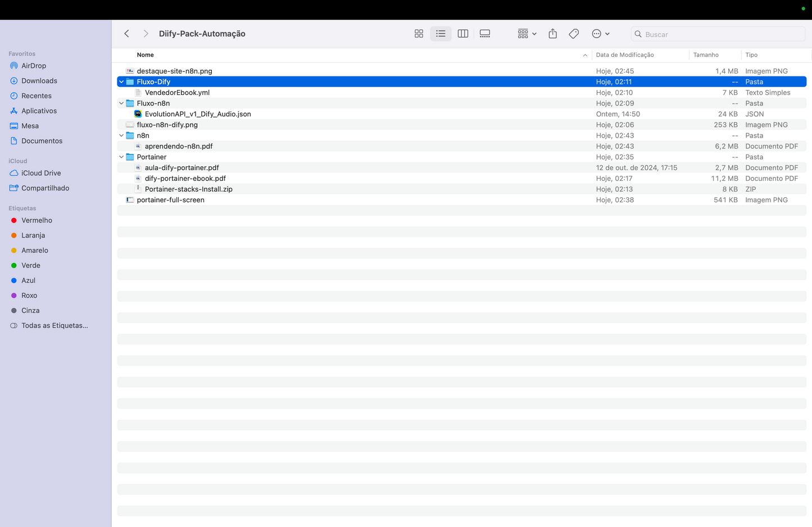Viewport: 812px width, 527px height.
Task: Switch to column view
Action: tap(462, 34)
